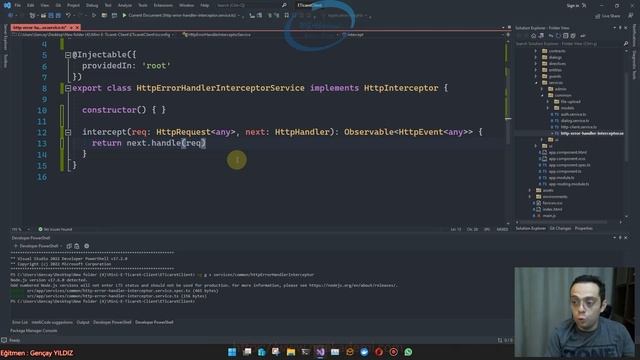Collapse the common folder

tap(542, 96)
